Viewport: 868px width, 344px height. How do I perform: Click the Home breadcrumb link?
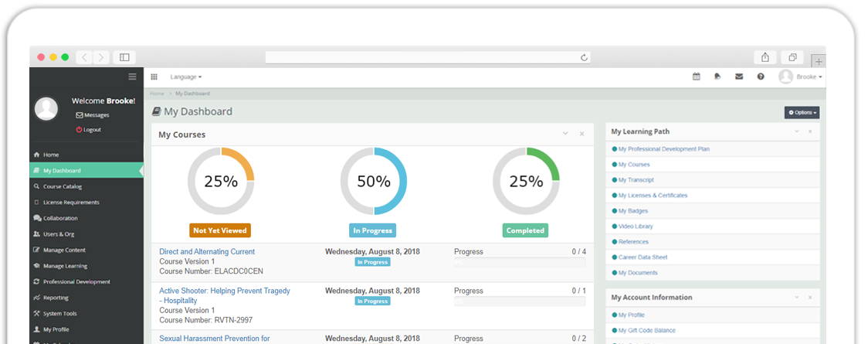pos(157,94)
